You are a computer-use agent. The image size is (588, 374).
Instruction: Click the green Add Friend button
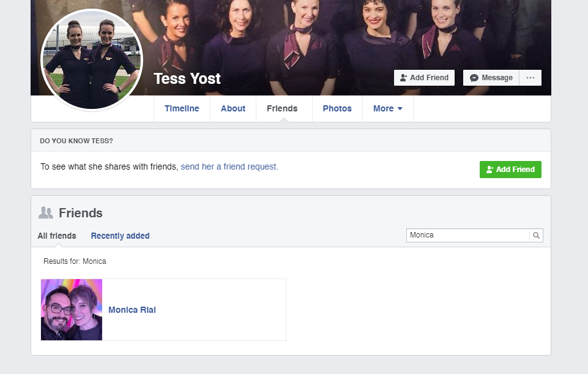[510, 170]
